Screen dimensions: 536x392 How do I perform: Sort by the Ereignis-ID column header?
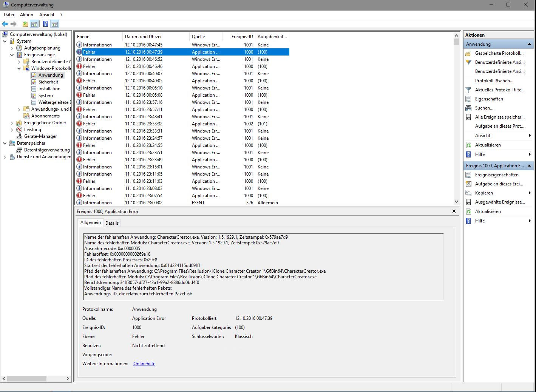[238, 37]
